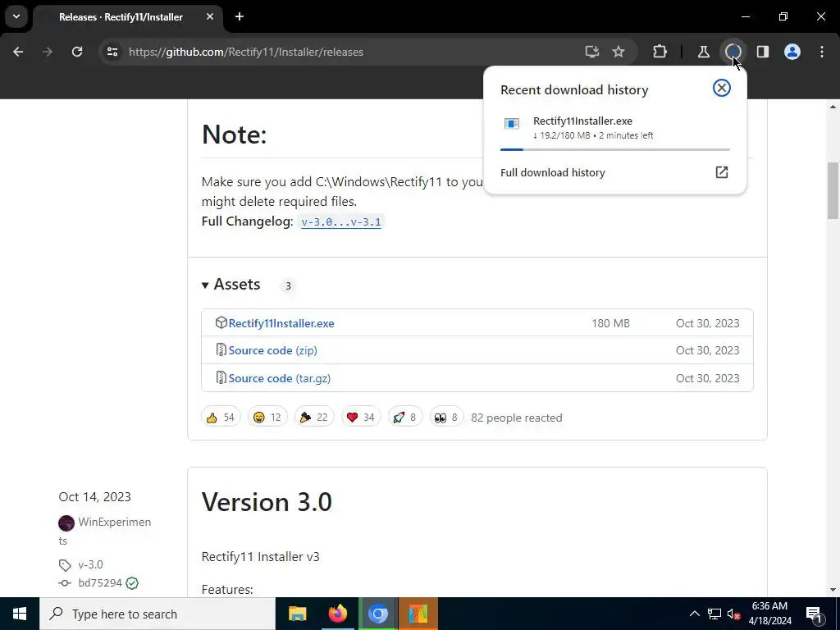Click the rocket reaction with 8
Screen dimensions: 840x630
coord(404,417)
